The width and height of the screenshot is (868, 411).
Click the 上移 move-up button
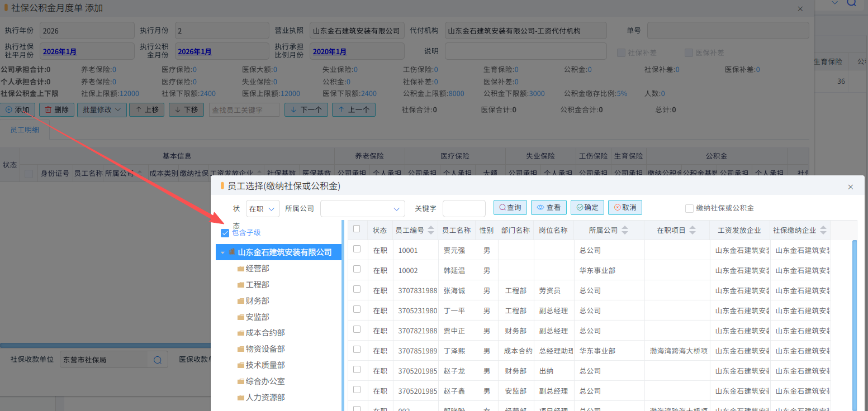[x=146, y=110]
